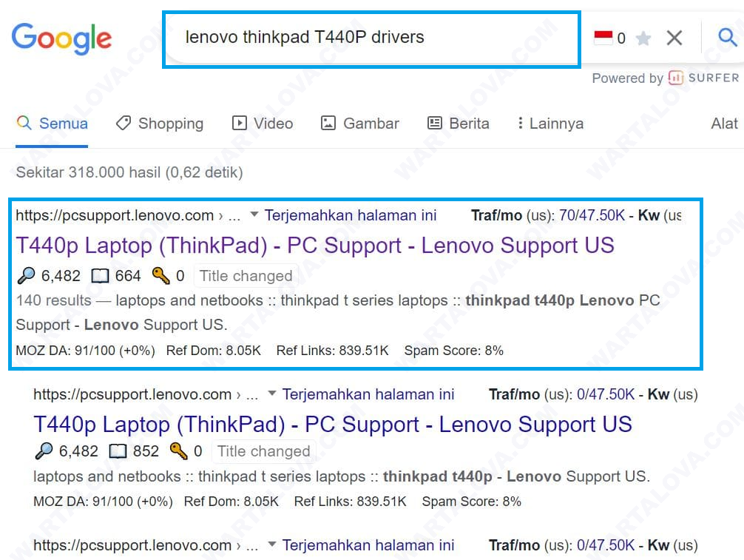Expand dropdown arrow of third result URL
Viewport: 744px width, 560px height.
coord(272,545)
